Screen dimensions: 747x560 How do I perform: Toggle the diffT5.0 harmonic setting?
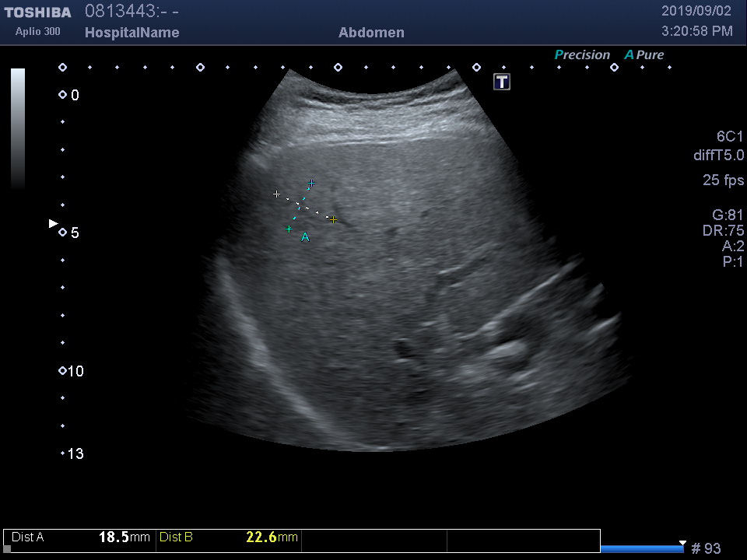[718, 156]
